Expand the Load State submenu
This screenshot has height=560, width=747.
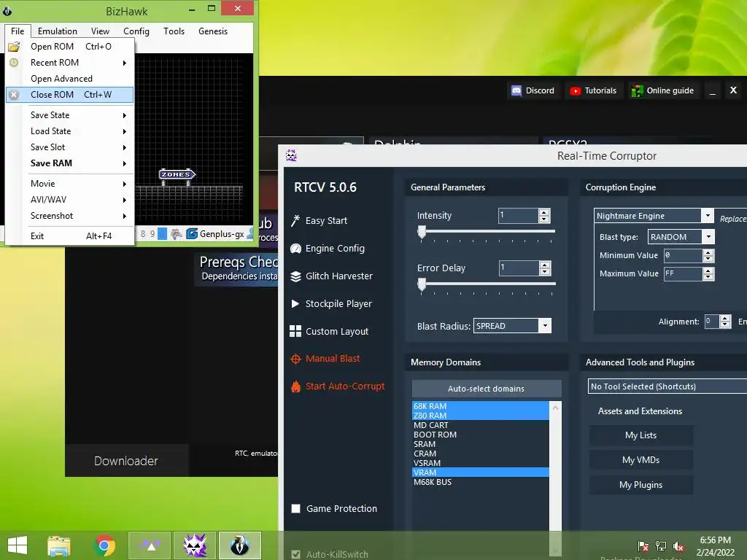coord(125,131)
